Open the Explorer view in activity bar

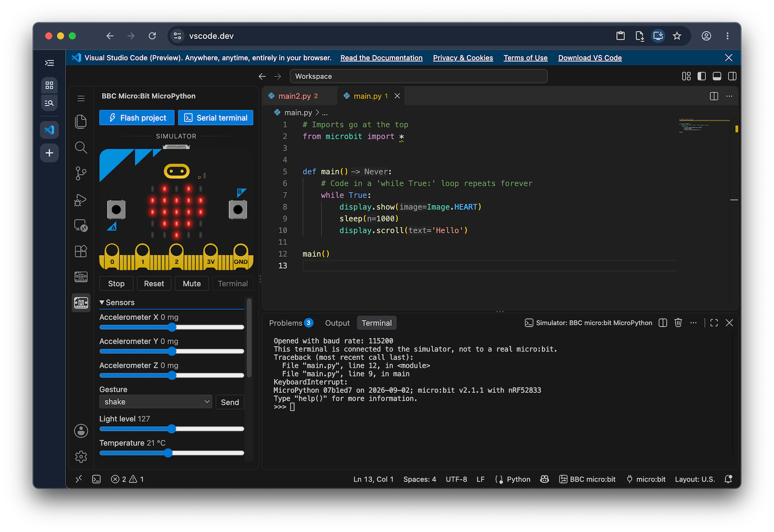point(81,121)
